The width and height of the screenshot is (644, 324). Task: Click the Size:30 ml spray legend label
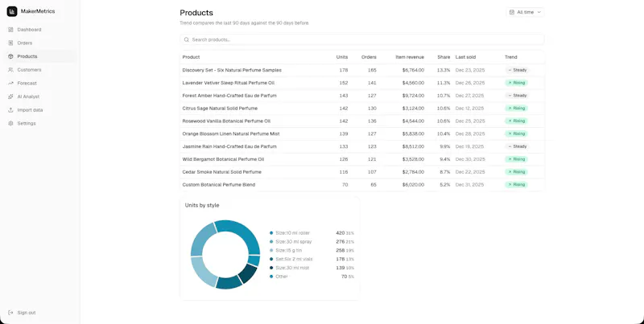coord(293,241)
